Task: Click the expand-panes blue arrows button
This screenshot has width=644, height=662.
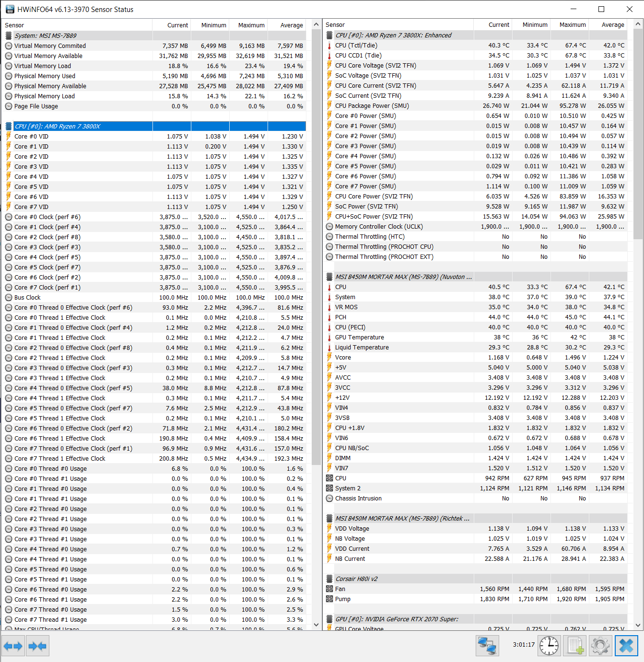Action: pos(13,646)
